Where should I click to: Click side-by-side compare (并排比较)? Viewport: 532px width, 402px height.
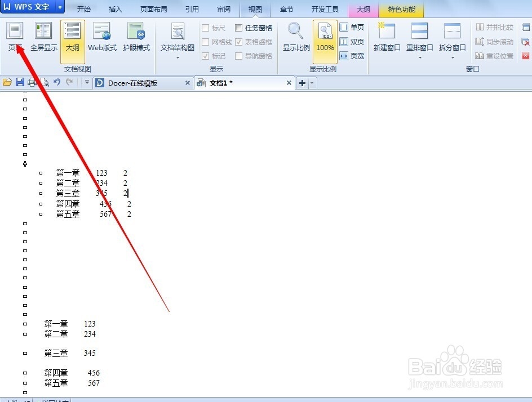pos(494,27)
